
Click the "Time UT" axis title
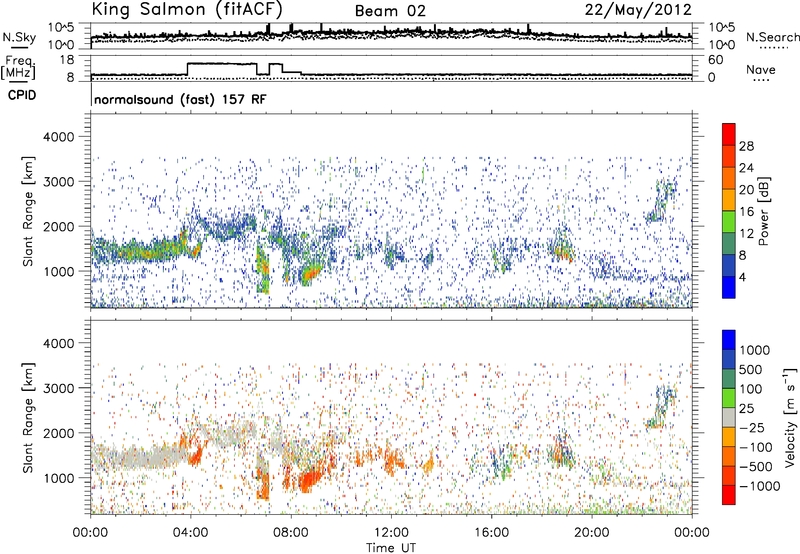pyautogui.click(x=391, y=548)
